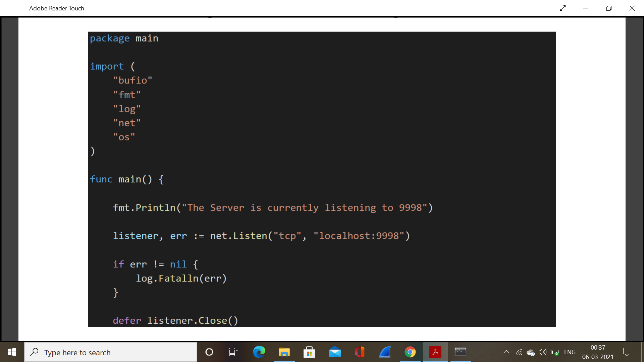Click the 'import (' keyword line
Viewport: 644px width, 362px height.
coord(113,66)
